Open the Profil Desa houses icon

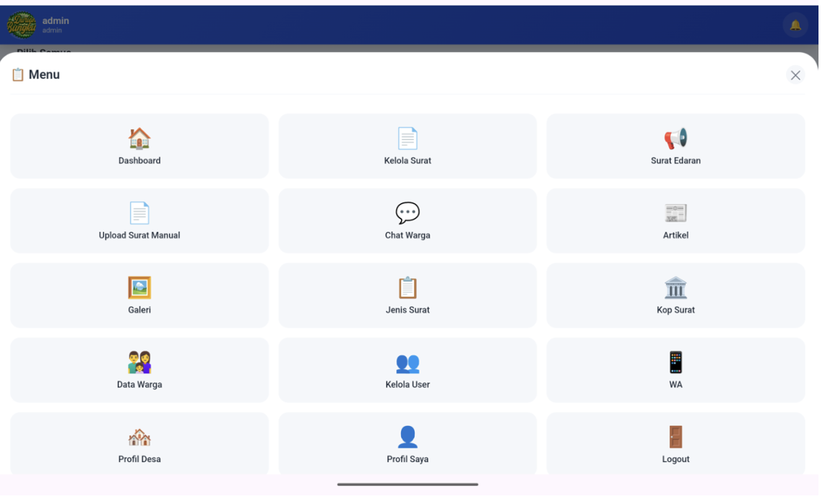(x=139, y=437)
